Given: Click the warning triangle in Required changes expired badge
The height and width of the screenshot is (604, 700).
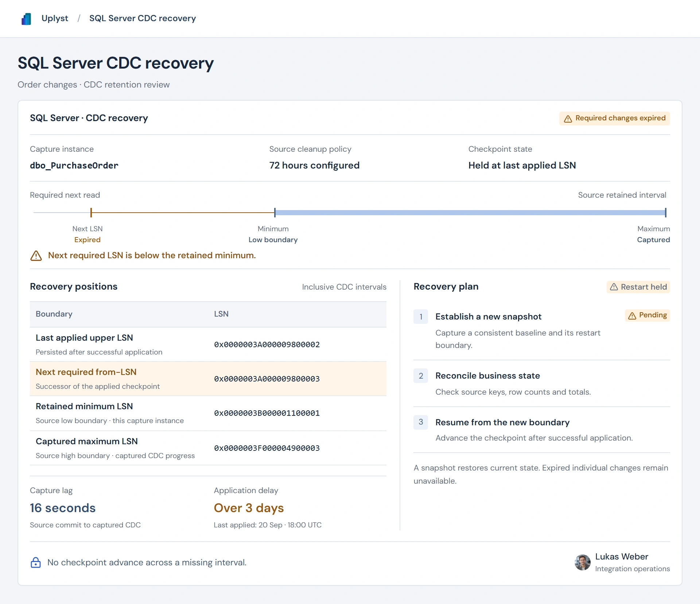Looking at the screenshot, I should [568, 119].
